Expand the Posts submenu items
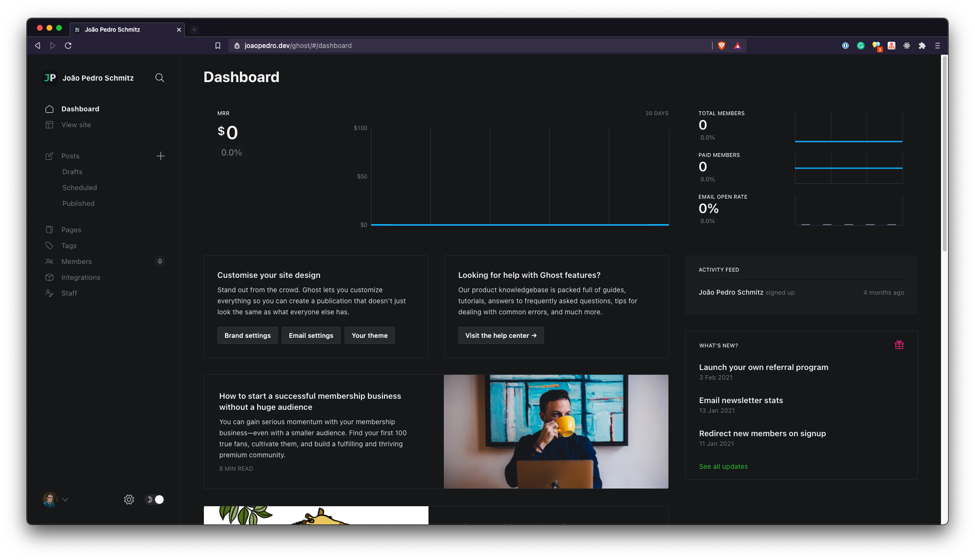 tap(70, 155)
